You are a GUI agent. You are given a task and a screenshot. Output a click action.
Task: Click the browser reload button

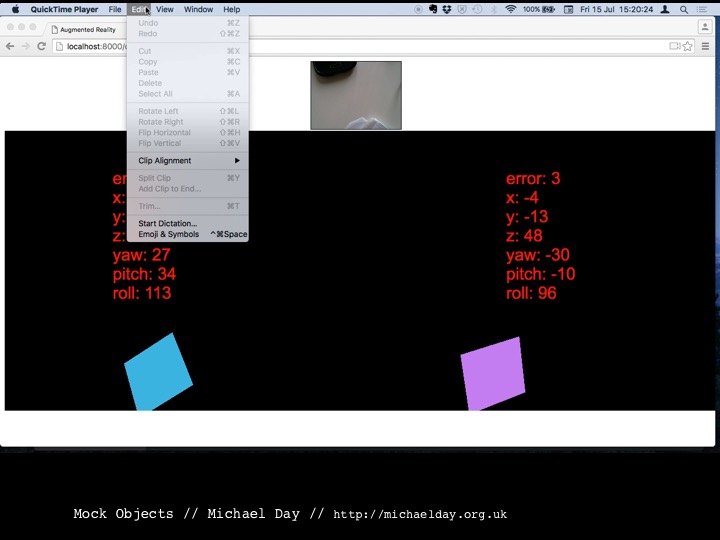pyautogui.click(x=41, y=46)
